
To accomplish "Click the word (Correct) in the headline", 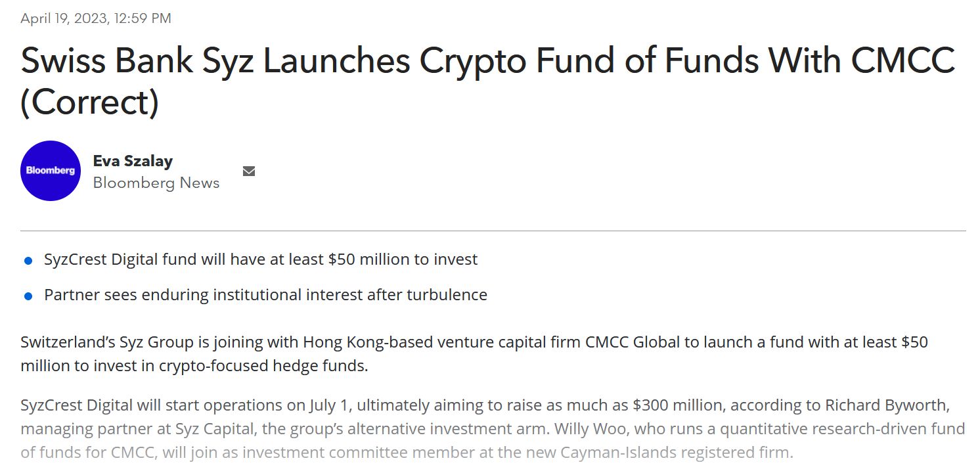I will tap(90, 103).
